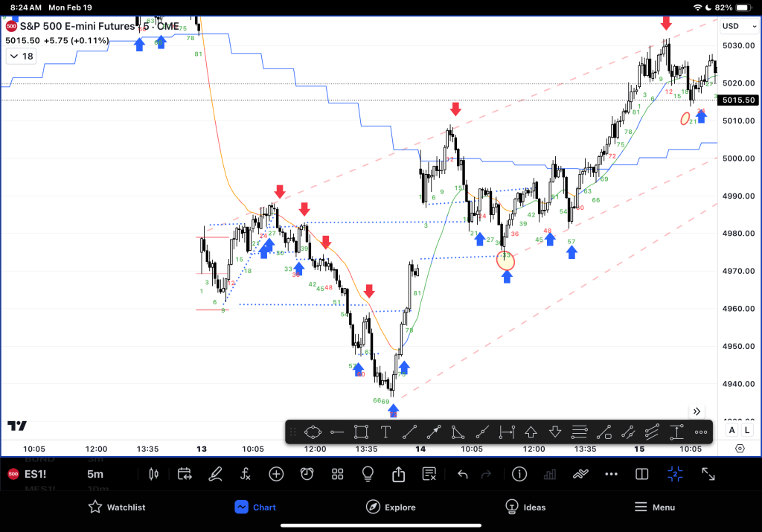This screenshot has height=532, width=762.
Task: Toggle log scale with the L button
Action: click(746, 430)
